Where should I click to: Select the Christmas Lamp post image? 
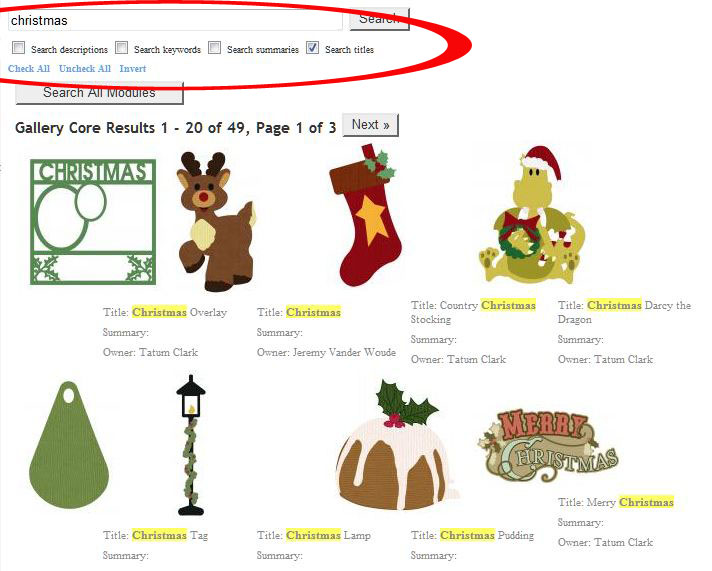point(191,445)
